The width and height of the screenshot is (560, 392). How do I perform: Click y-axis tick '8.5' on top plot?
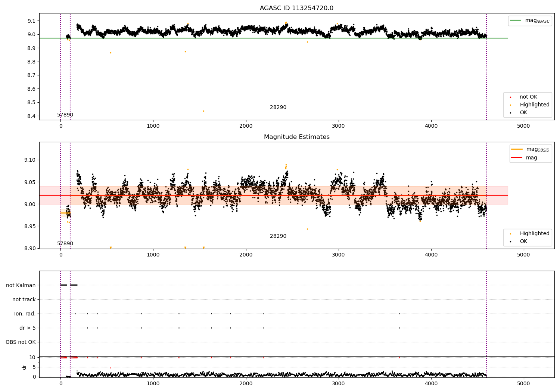click(x=32, y=103)
